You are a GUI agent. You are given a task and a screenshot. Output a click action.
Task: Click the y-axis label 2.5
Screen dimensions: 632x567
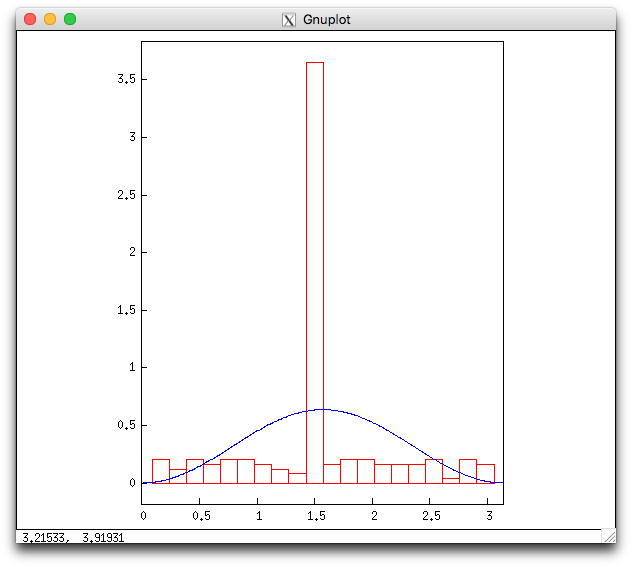pyautogui.click(x=127, y=195)
